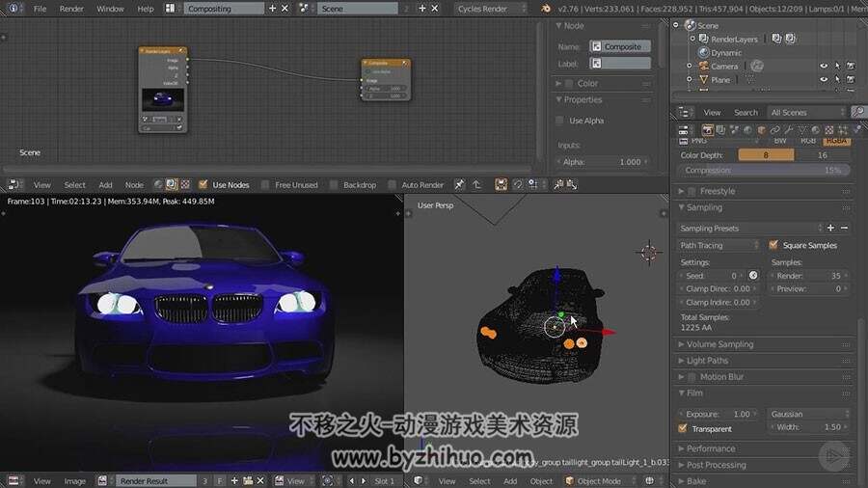
Task: Open the Cycles Render engine dropdown
Action: coord(491,9)
